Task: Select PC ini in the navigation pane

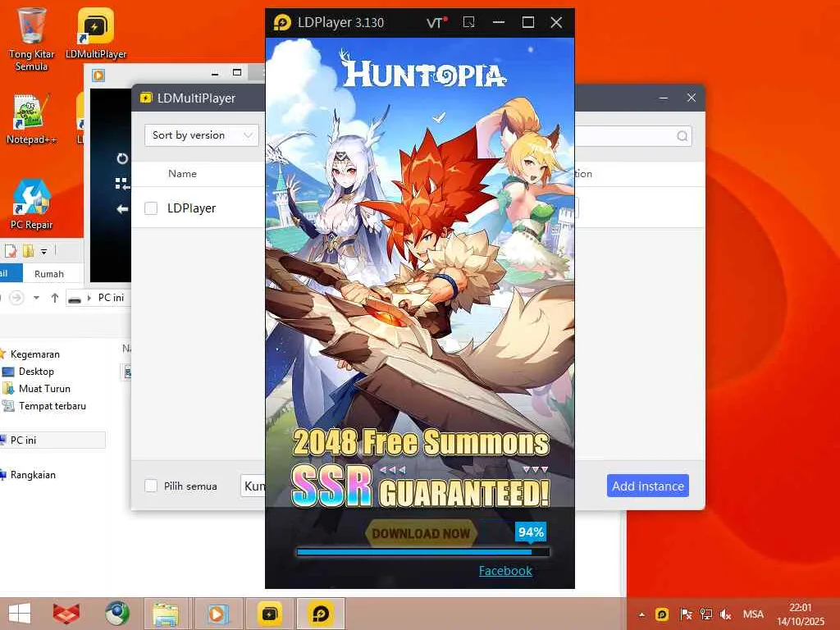Action: [52, 440]
